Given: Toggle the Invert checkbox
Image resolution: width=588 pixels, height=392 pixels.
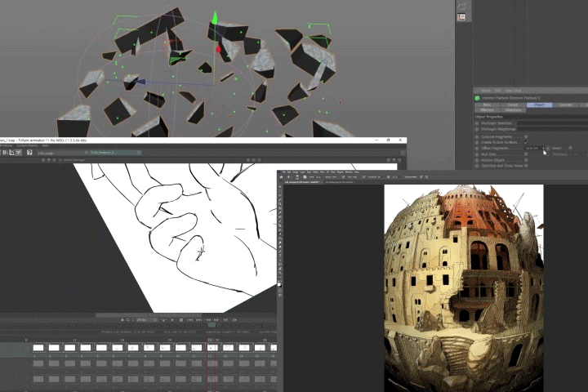Looking at the screenshot, I should (570, 148).
